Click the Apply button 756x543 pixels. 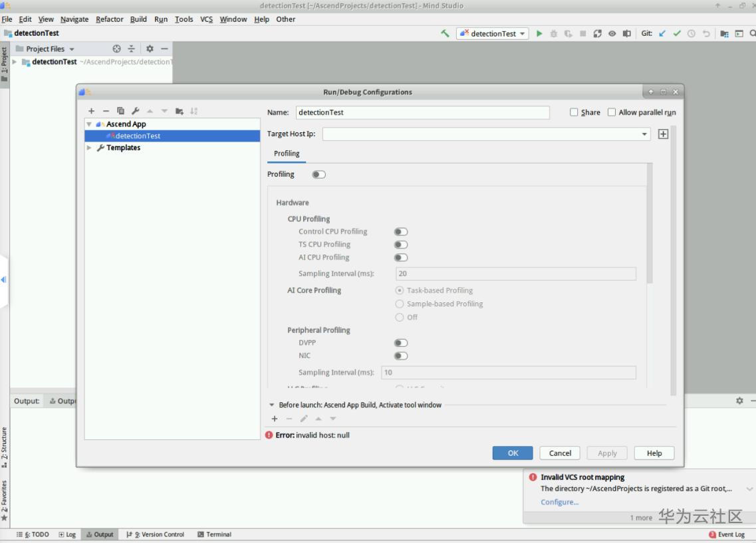[x=607, y=453]
